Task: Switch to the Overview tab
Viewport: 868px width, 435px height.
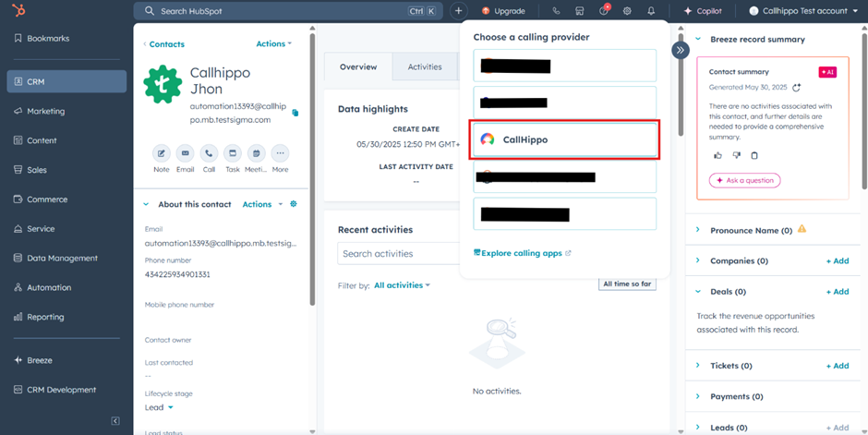Action: pos(358,67)
